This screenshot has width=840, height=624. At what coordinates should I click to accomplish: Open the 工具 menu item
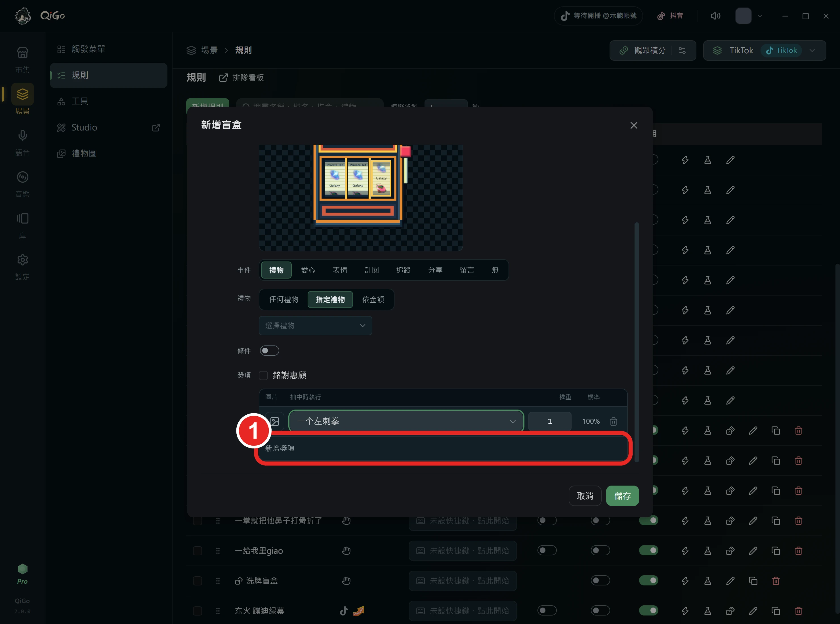[108, 101]
